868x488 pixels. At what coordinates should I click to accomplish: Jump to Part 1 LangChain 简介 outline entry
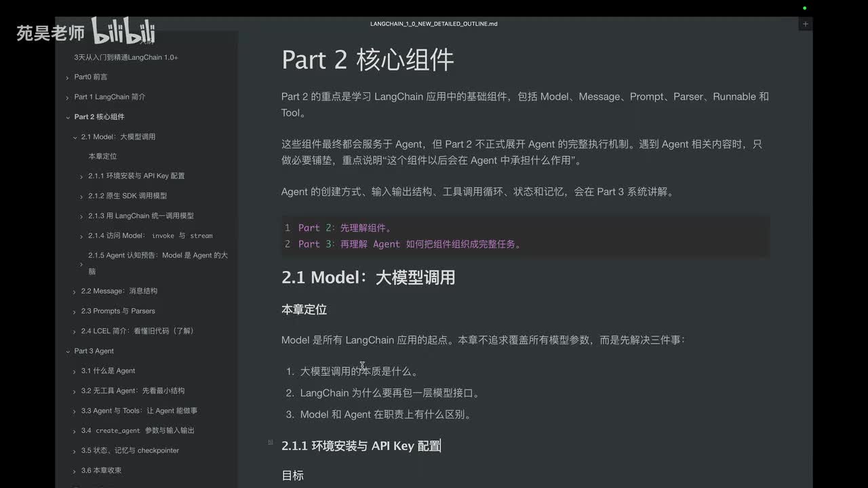[110, 97]
